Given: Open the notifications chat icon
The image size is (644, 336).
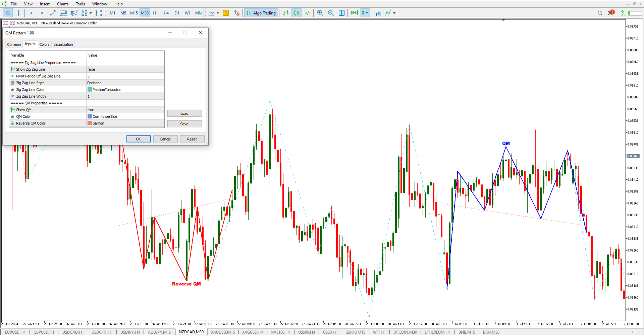Looking at the screenshot, I should pyautogui.click(x=610, y=13).
